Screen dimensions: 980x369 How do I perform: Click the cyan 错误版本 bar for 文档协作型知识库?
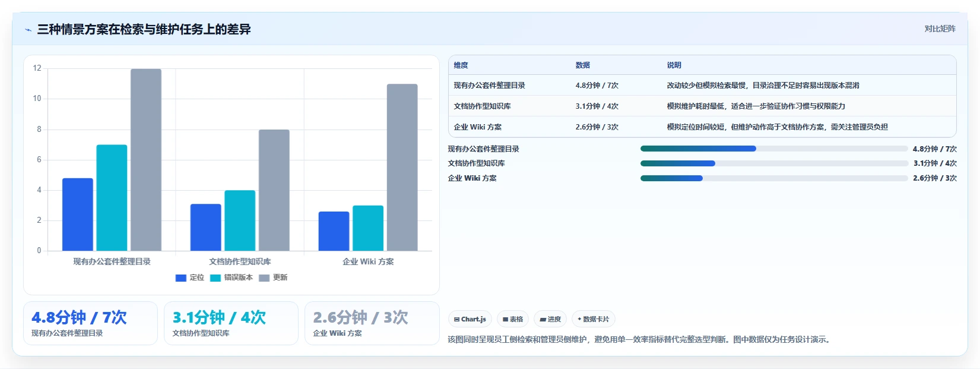[240, 220]
